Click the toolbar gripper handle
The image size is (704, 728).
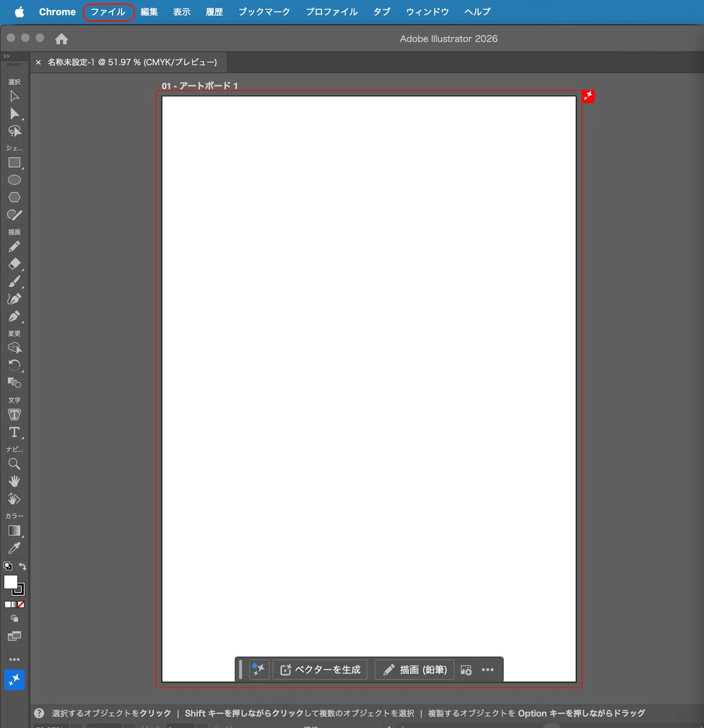tap(14, 65)
